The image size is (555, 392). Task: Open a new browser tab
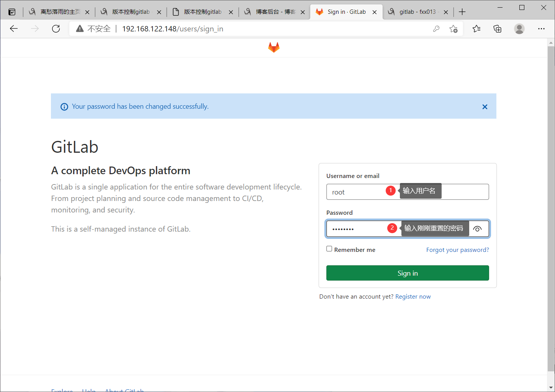click(x=462, y=12)
